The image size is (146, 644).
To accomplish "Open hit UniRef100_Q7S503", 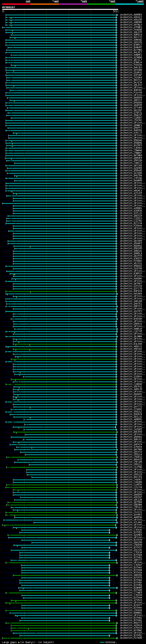I will [131, 600].
